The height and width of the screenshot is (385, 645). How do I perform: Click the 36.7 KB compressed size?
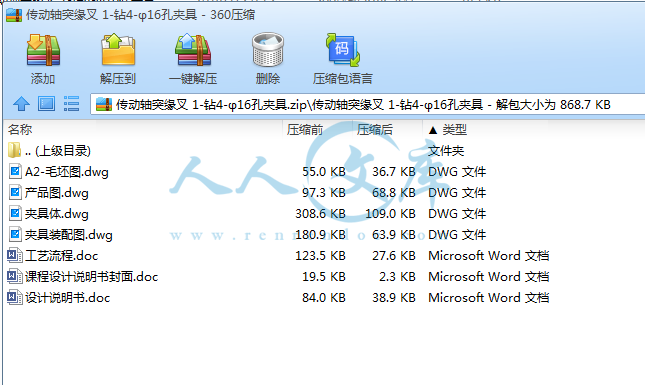pos(394,172)
